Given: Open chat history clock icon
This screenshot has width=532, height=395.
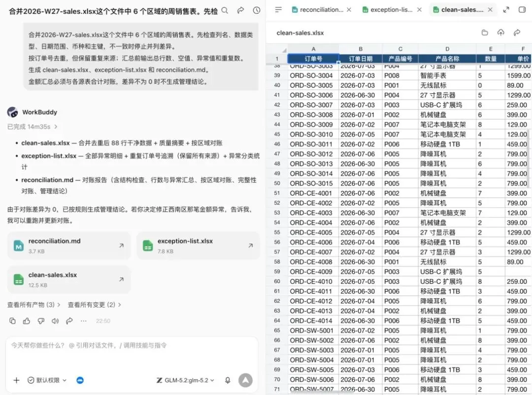Looking at the screenshot, I should point(257,10).
